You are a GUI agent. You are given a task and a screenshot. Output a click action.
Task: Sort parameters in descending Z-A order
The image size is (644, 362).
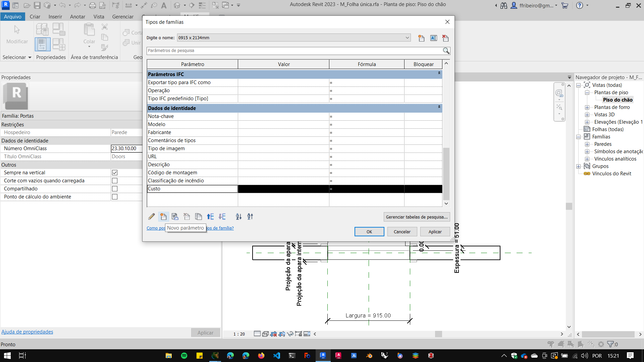250,217
